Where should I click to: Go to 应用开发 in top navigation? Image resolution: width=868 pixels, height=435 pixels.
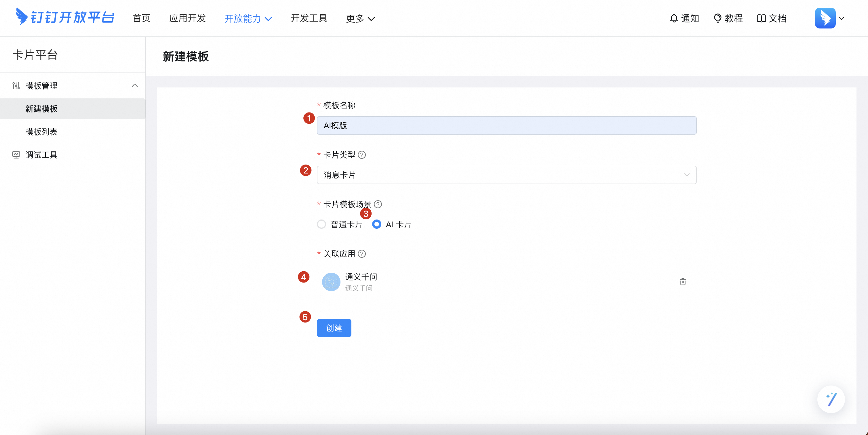[x=187, y=18]
